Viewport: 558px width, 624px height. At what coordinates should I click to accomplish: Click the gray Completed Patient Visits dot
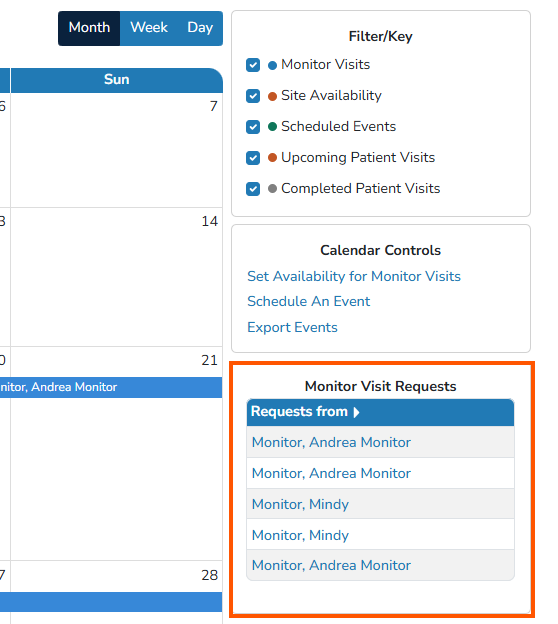click(272, 189)
